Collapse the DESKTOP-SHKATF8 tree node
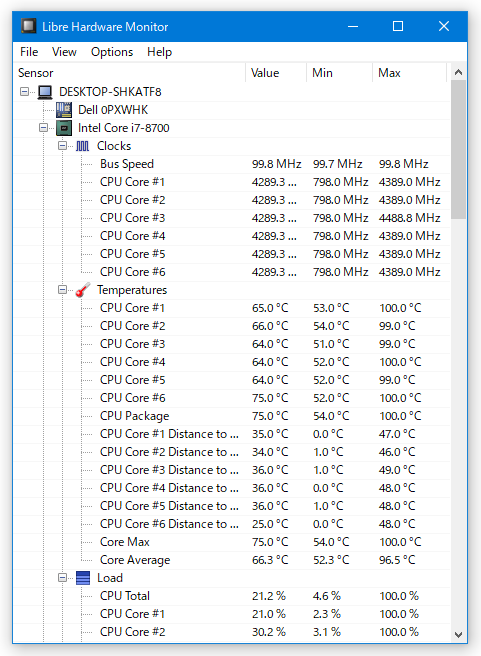 [24, 92]
